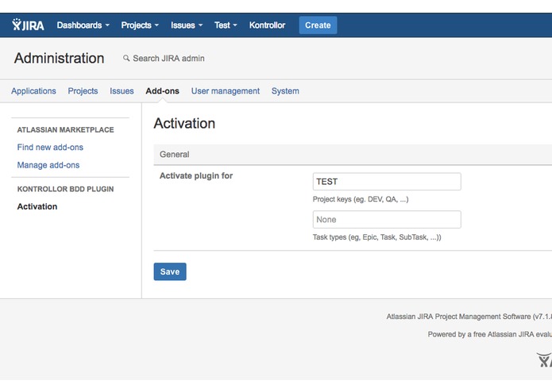The height and width of the screenshot is (392, 552).
Task: Open Kontrollor in the top navigation
Action: coord(267,25)
